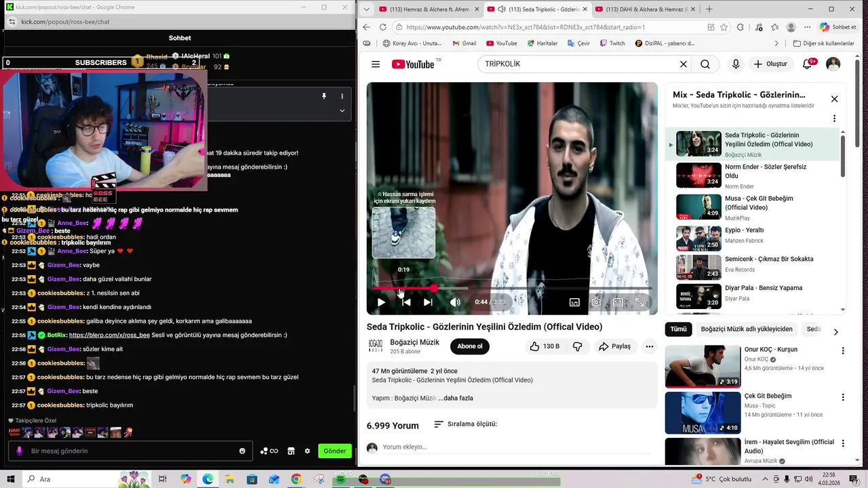Open the Gmail bookmark
This screenshot has width=868, height=488.
465,43
